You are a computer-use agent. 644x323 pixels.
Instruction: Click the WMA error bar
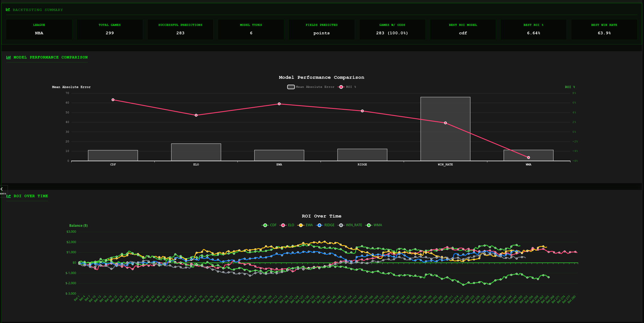tap(528, 155)
